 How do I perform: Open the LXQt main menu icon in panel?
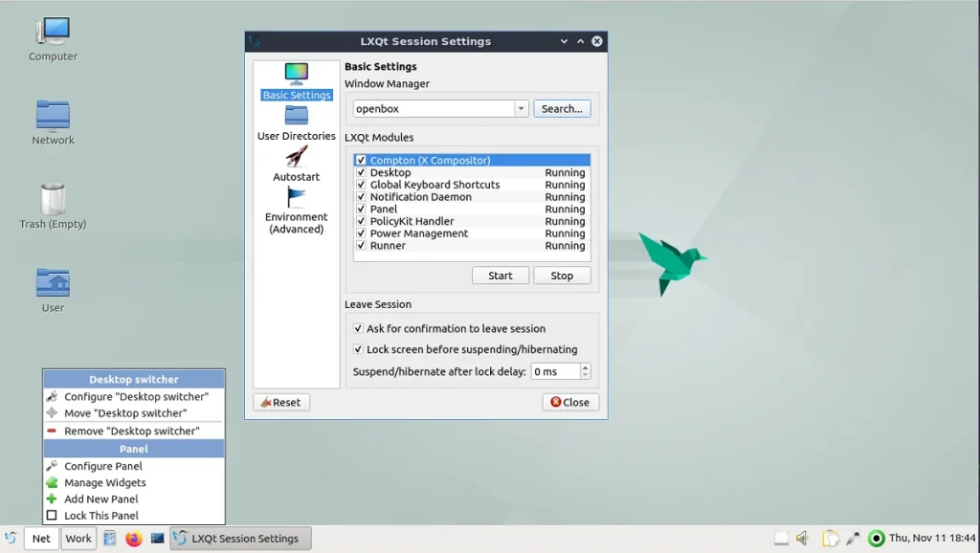11,538
